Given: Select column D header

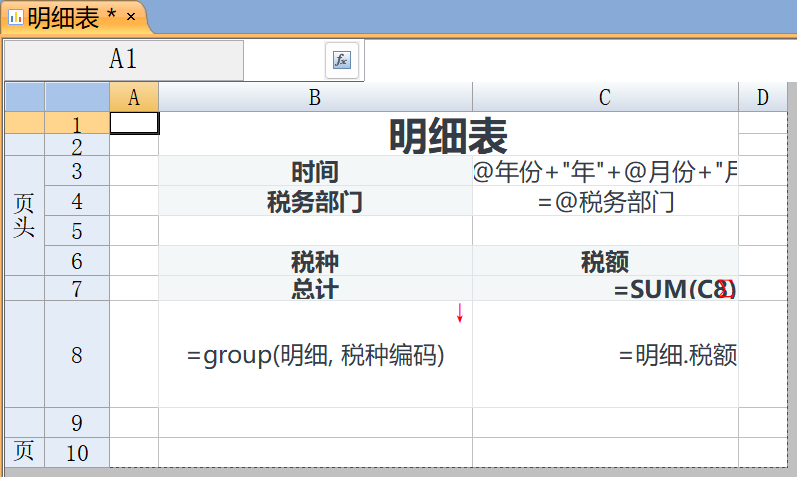Looking at the screenshot, I should [763, 97].
